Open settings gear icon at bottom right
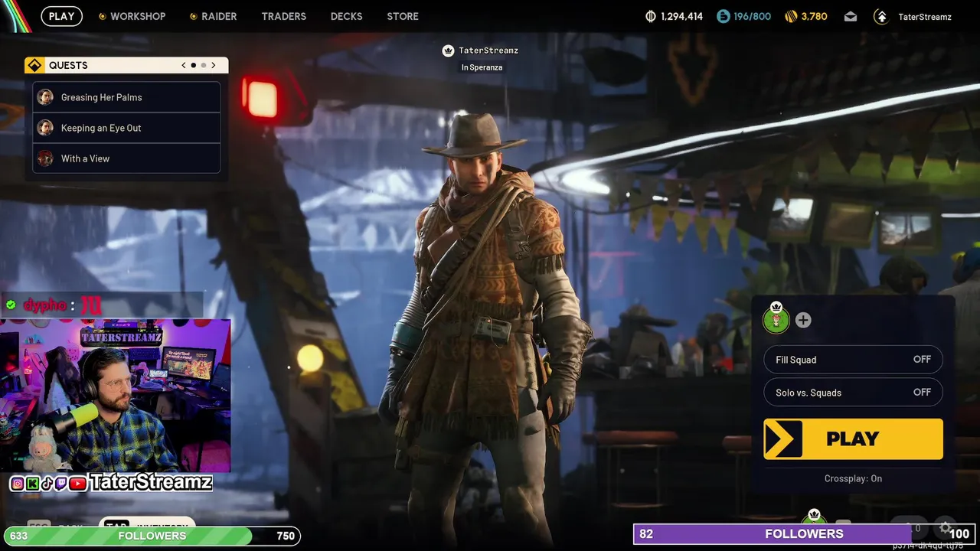The width and height of the screenshot is (980, 551). point(946,527)
